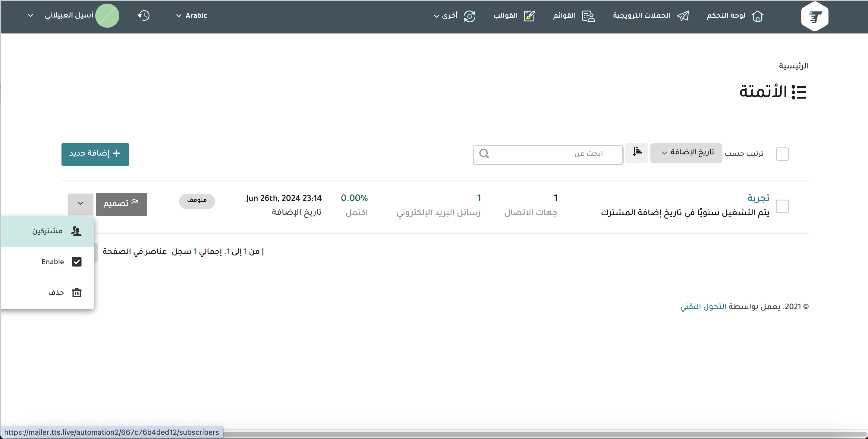868x439 pixels.
Task: Open the Arabic language dropdown
Action: click(x=191, y=15)
